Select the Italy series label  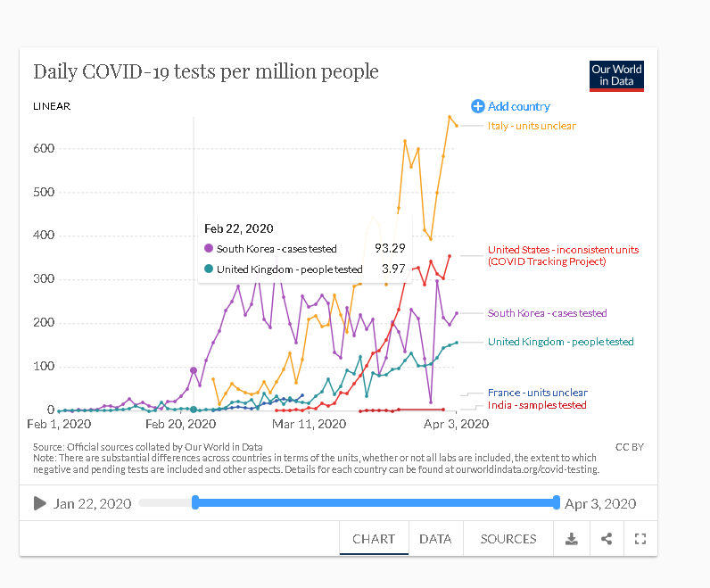click(x=532, y=126)
